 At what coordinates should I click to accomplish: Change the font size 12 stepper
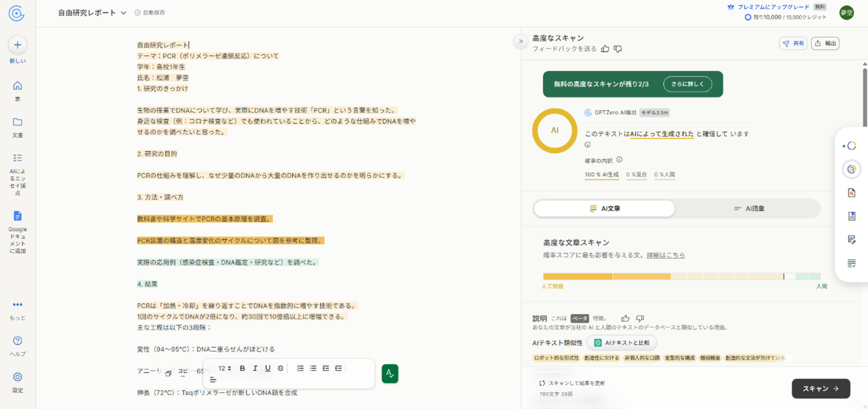click(225, 368)
